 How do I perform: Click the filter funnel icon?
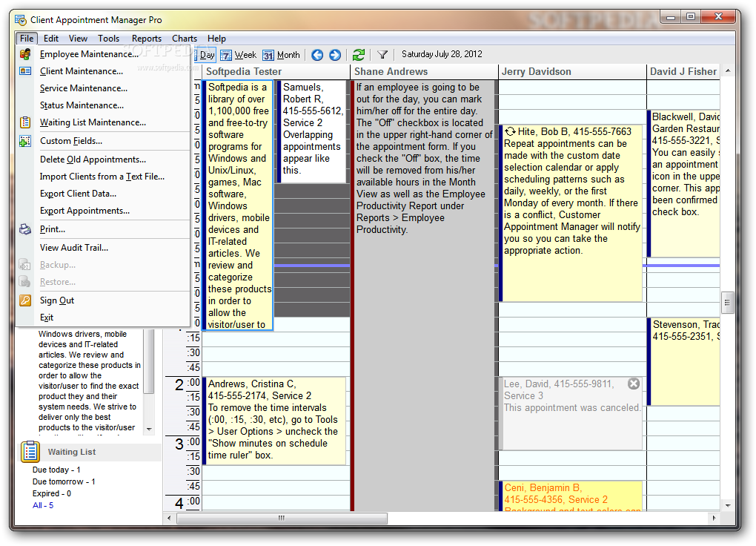pyautogui.click(x=382, y=55)
